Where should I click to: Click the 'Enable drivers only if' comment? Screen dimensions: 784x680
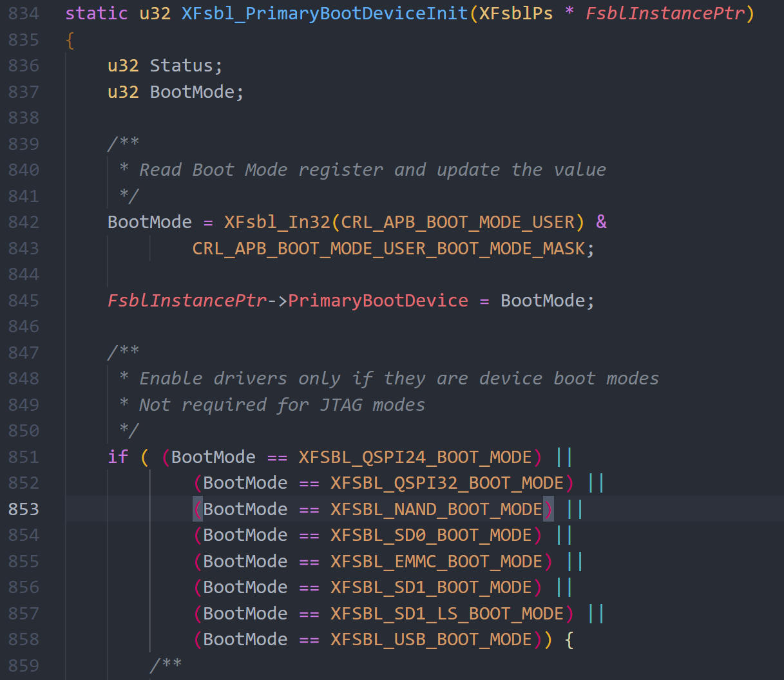(x=389, y=379)
